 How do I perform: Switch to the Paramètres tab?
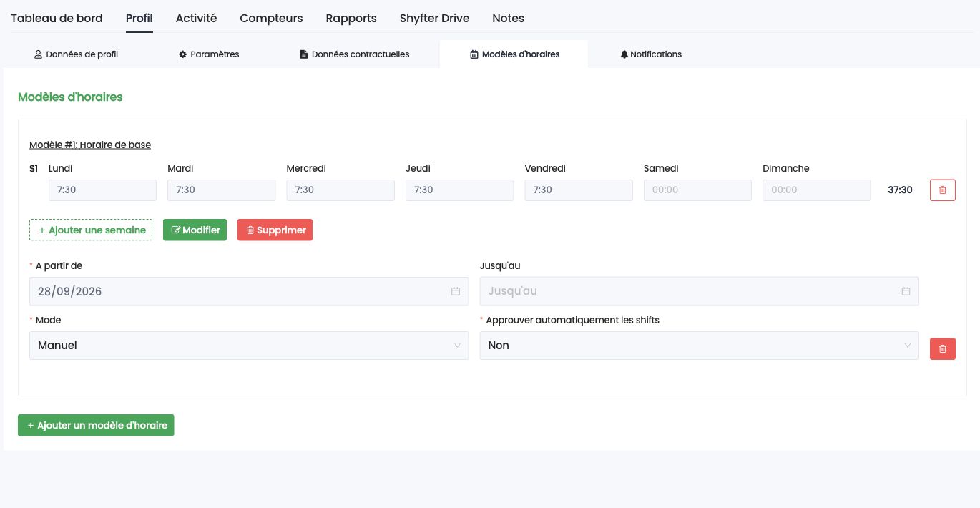(209, 54)
